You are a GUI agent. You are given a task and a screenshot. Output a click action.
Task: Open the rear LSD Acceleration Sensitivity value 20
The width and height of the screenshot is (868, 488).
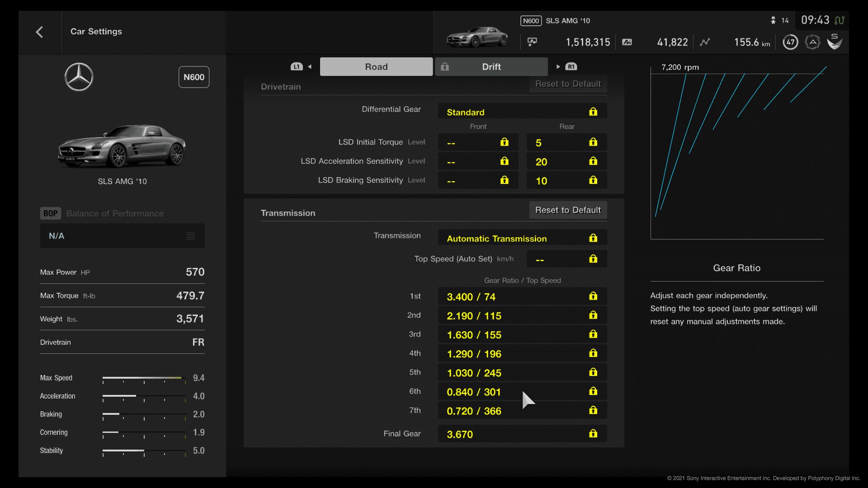[x=566, y=161]
